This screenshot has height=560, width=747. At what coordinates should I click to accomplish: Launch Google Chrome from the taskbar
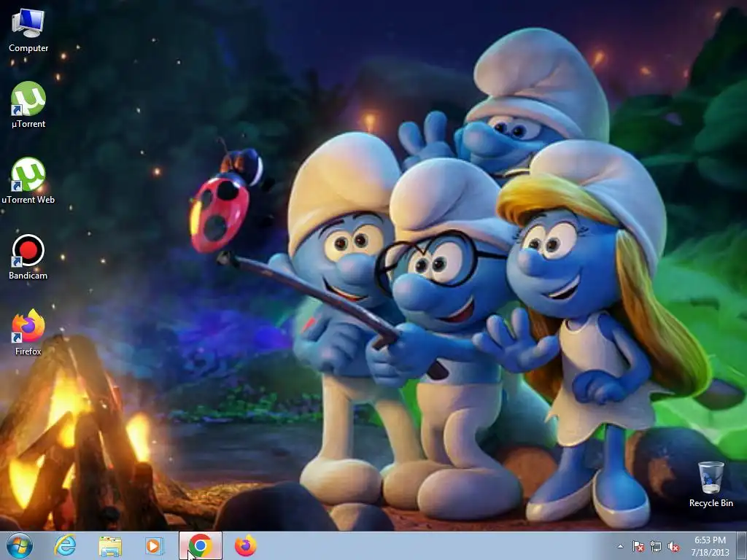coord(200,545)
